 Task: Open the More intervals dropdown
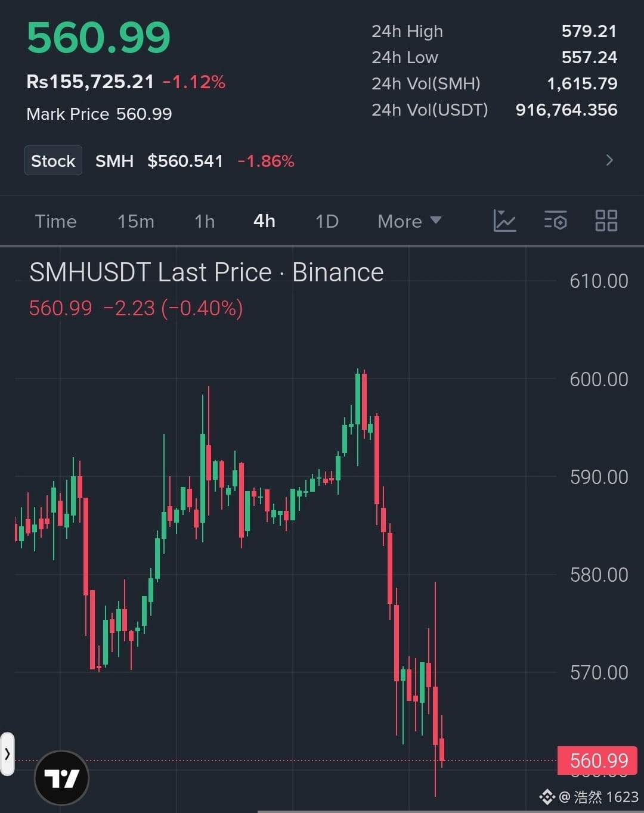410,221
